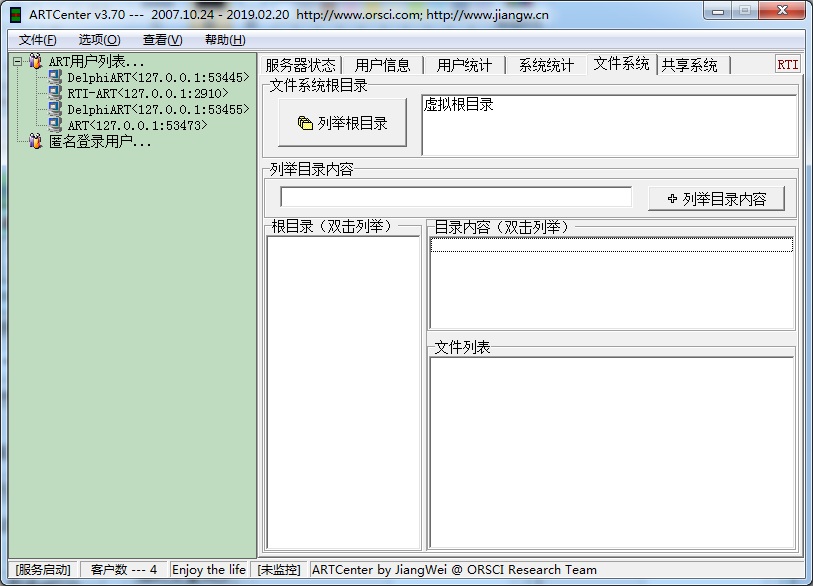This screenshot has width=813, height=586.
Task: Click the 客户数 --- 4 status entry
Action: 123,570
